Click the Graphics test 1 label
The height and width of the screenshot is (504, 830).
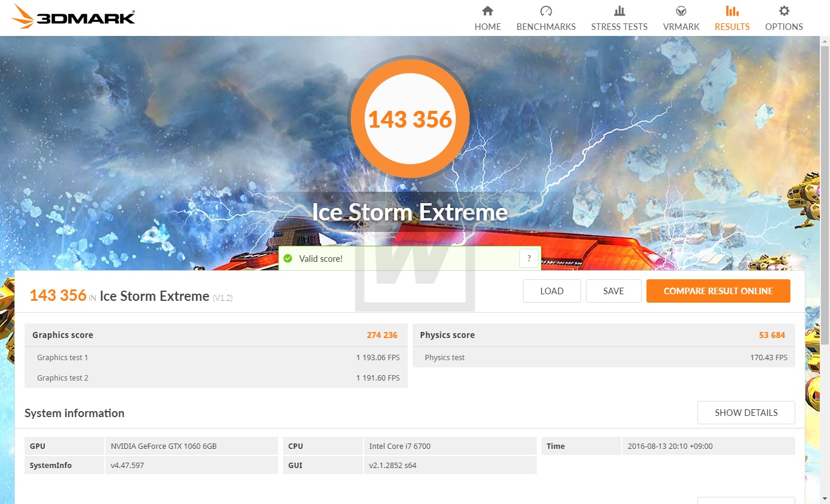[x=62, y=358]
